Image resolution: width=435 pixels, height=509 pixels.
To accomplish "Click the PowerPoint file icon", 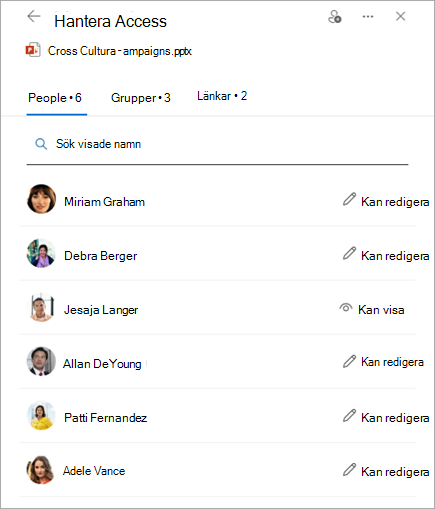I will [33, 50].
